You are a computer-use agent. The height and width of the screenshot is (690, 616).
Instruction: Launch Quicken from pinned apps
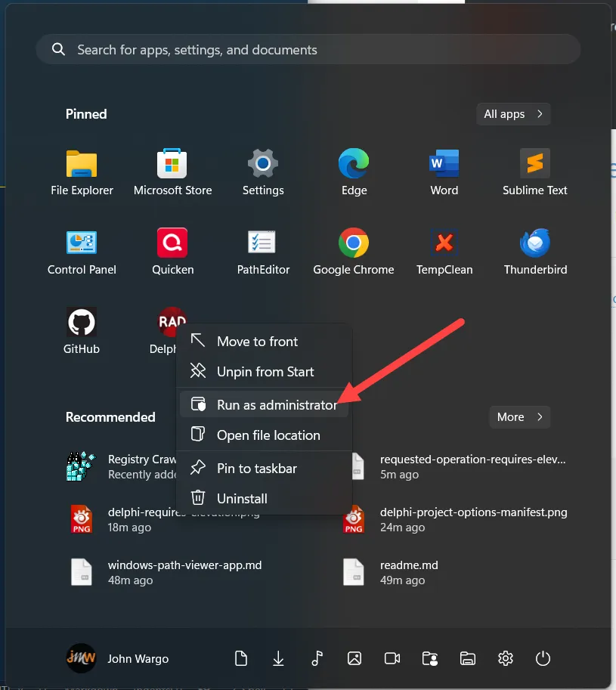point(172,252)
